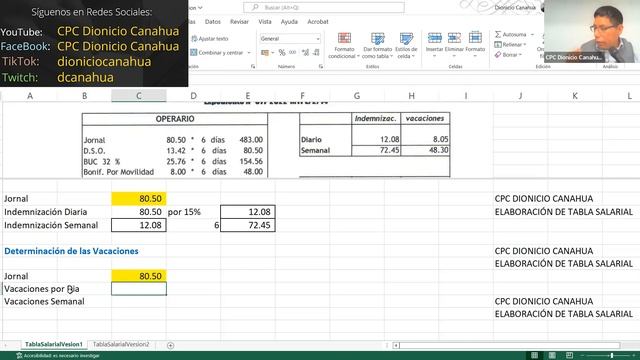Decrease decimal places
This screenshot has width=640, height=360.
[x=316, y=53]
